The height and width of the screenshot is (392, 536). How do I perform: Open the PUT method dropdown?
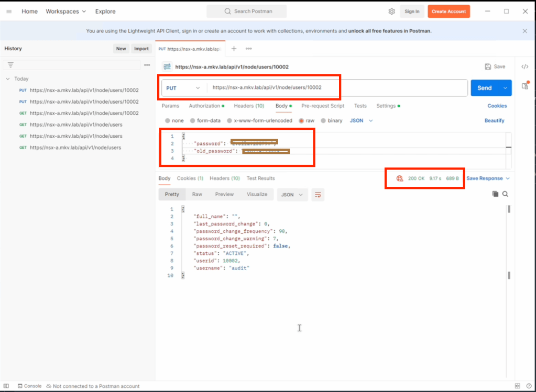[x=183, y=88]
